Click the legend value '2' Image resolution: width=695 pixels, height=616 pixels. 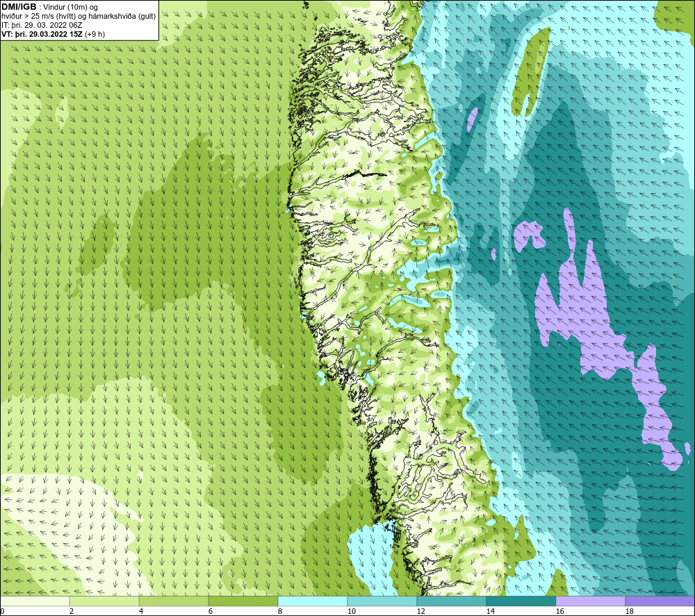point(72,611)
